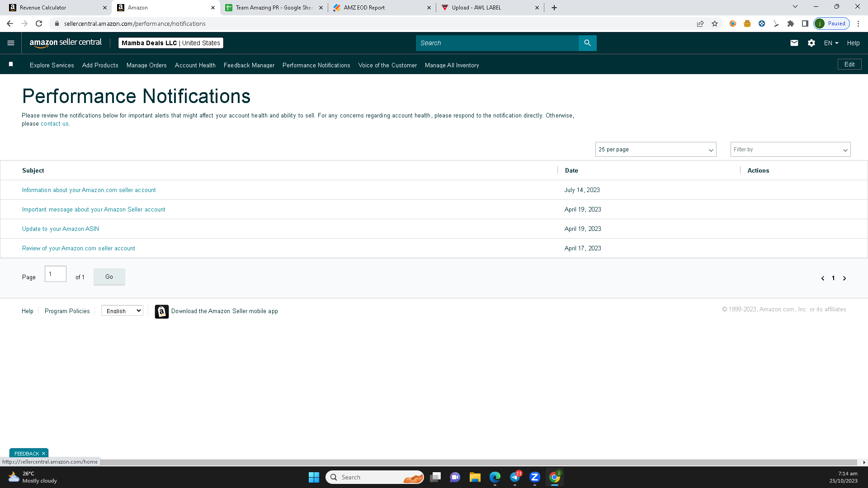Close the FEEDBACK tab widget
The height and width of the screenshot is (488, 868).
pos(43,453)
